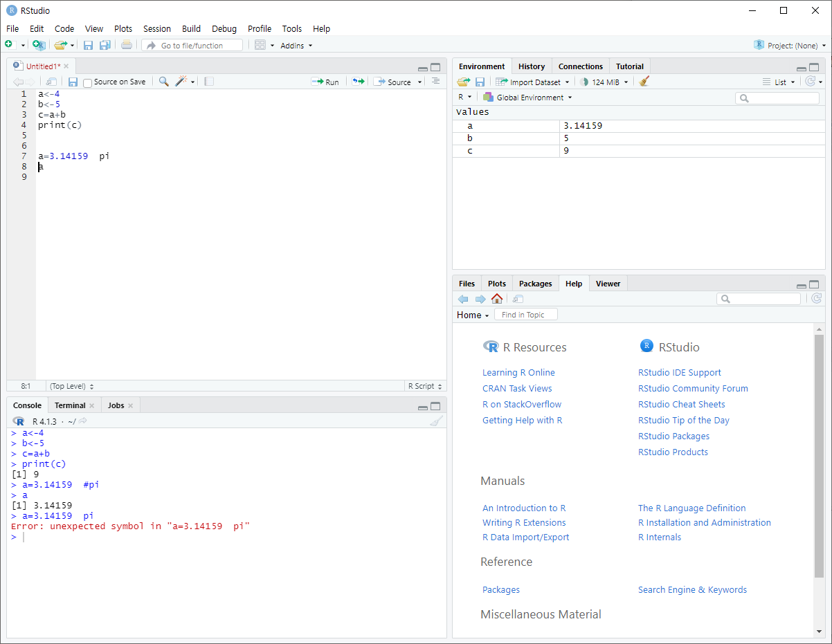832x644 pixels.
Task: Switch to the Packages tab
Action: tap(536, 284)
